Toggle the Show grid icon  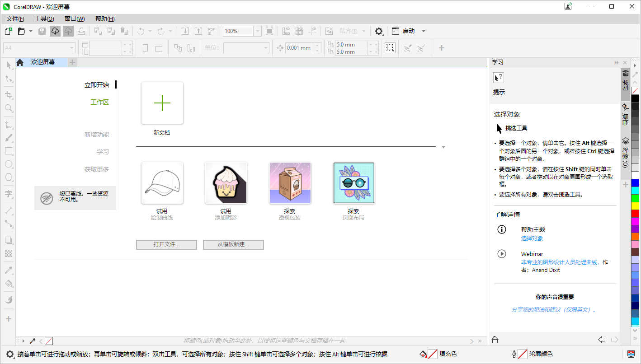pyautogui.click(x=299, y=31)
